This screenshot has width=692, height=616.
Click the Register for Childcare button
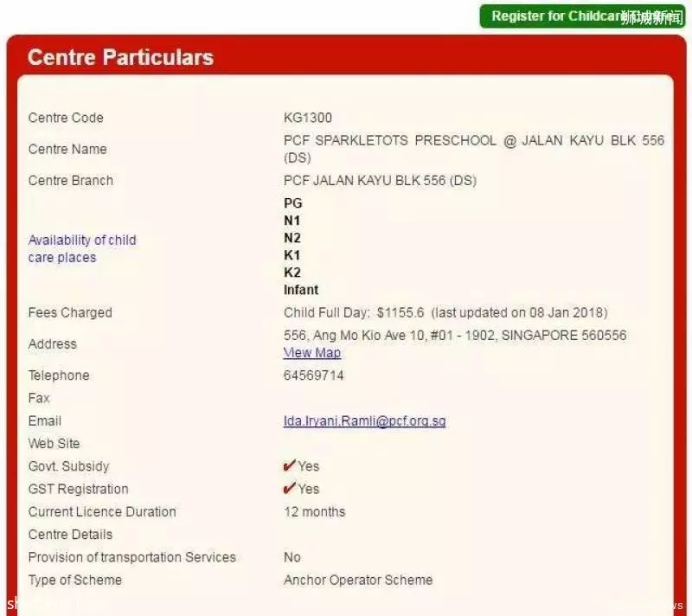click(582, 16)
